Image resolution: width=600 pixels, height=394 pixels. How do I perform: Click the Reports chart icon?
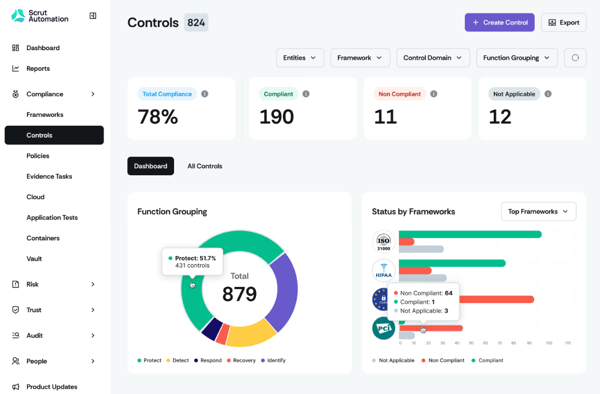[x=15, y=68]
